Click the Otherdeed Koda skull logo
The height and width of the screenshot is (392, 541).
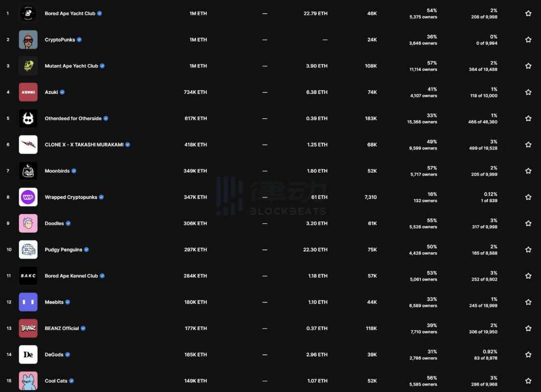pyautogui.click(x=28, y=118)
